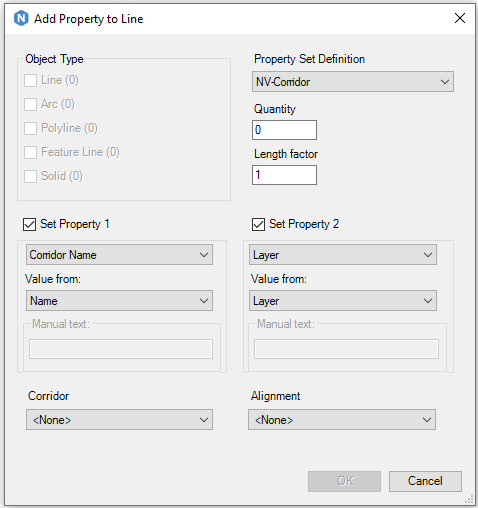Image resolution: width=478 pixels, height=508 pixels.
Task: Click into the Quantity input field
Action: pyautogui.click(x=284, y=130)
